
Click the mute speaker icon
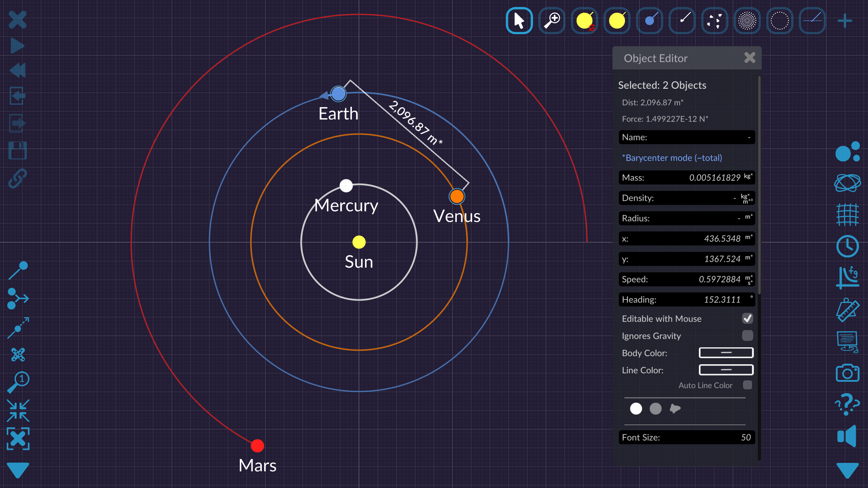coord(847,436)
